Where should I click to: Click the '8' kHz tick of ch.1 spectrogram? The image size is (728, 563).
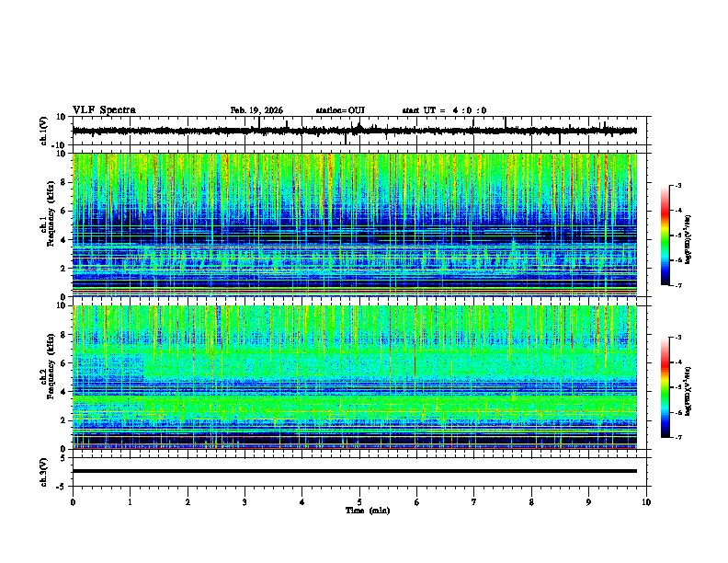(x=64, y=182)
